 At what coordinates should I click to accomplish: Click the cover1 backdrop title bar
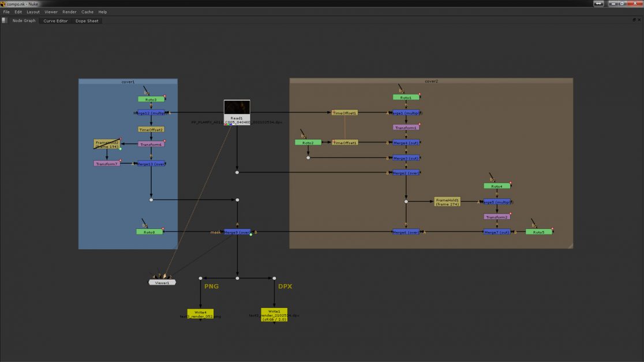128,81
